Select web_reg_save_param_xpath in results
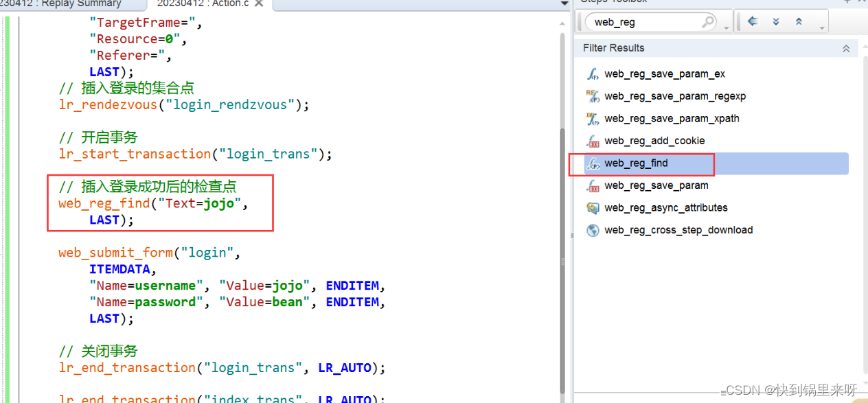The image size is (868, 403). point(672,119)
